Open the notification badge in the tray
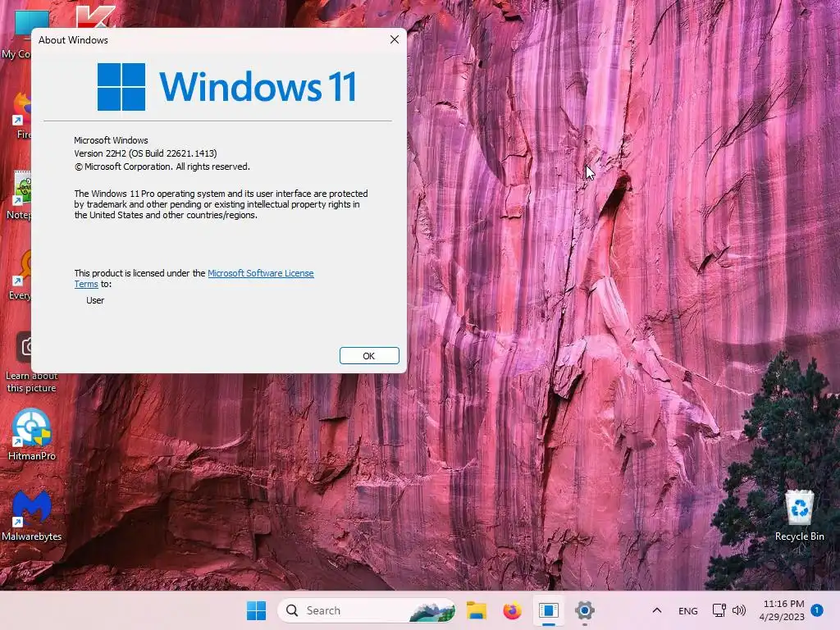 [817, 609]
